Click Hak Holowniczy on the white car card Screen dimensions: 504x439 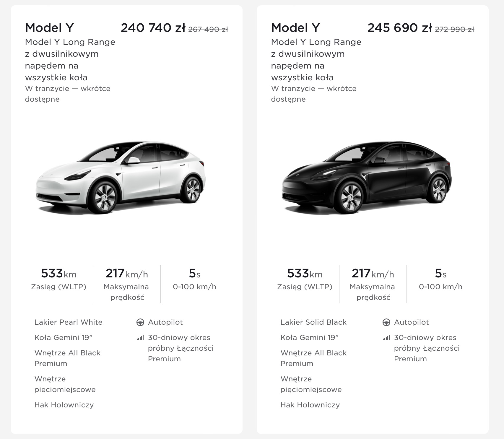click(64, 405)
